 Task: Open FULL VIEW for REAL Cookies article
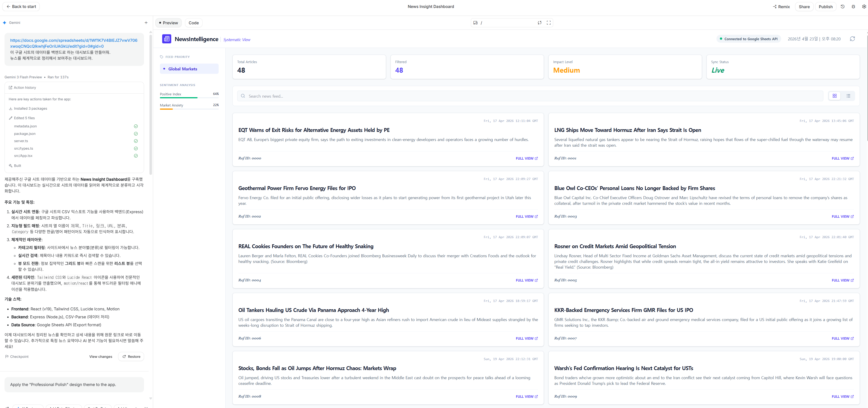pyautogui.click(x=527, y=281)
